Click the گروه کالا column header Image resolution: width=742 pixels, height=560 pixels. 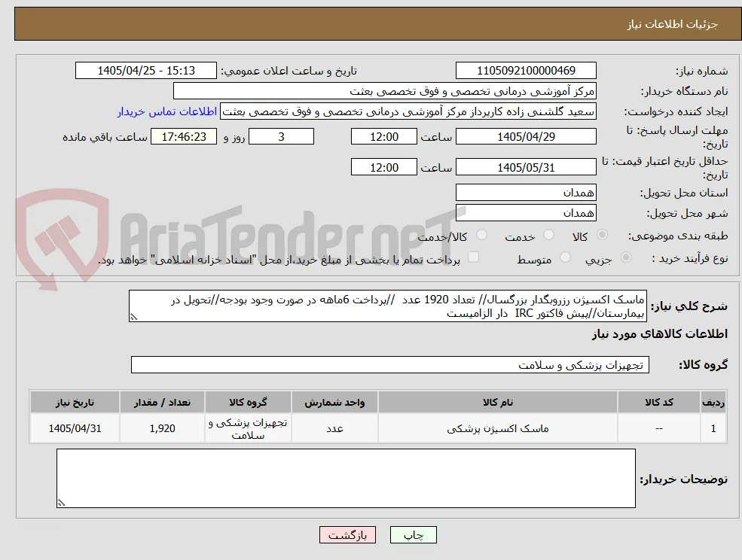248,403
